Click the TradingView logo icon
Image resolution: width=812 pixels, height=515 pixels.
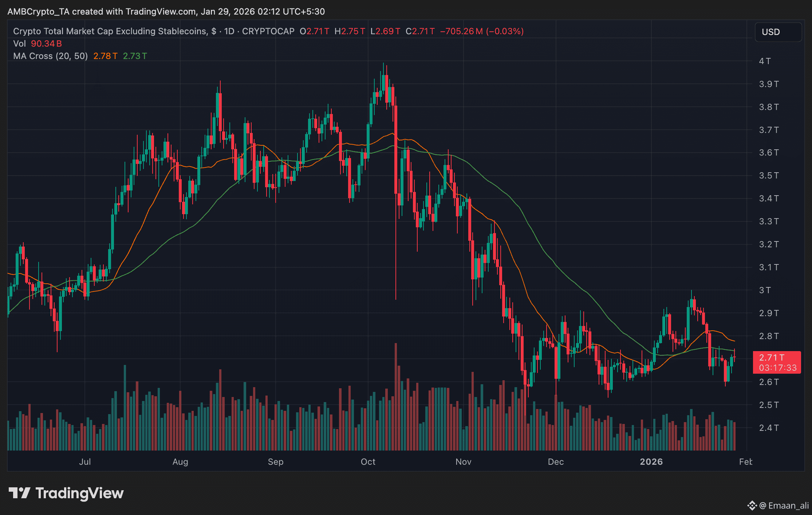(x=19, y=493)
